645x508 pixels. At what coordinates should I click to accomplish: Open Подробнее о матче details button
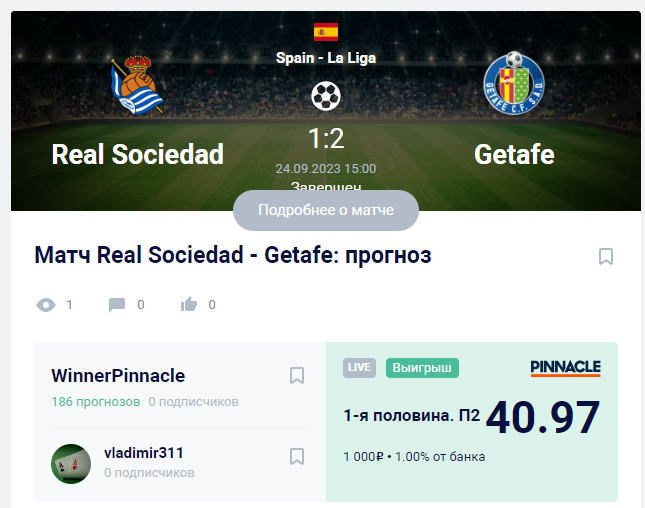(326, 210)
